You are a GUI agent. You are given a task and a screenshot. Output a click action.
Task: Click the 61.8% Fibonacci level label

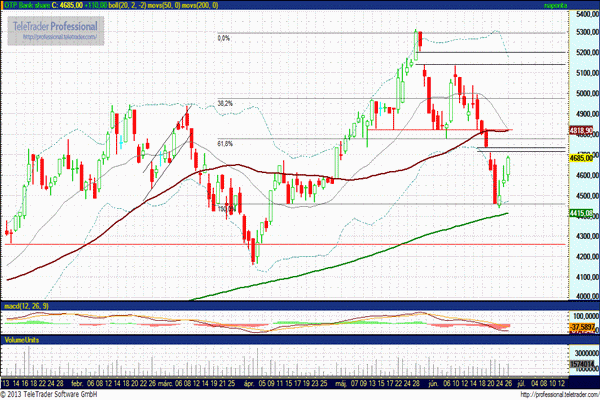(x=225, y=143)
